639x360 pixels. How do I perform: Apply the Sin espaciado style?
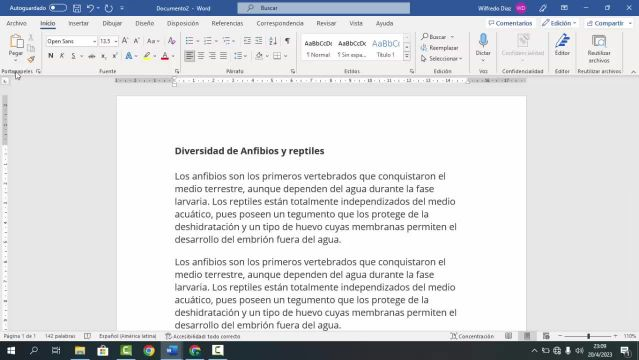352,48
